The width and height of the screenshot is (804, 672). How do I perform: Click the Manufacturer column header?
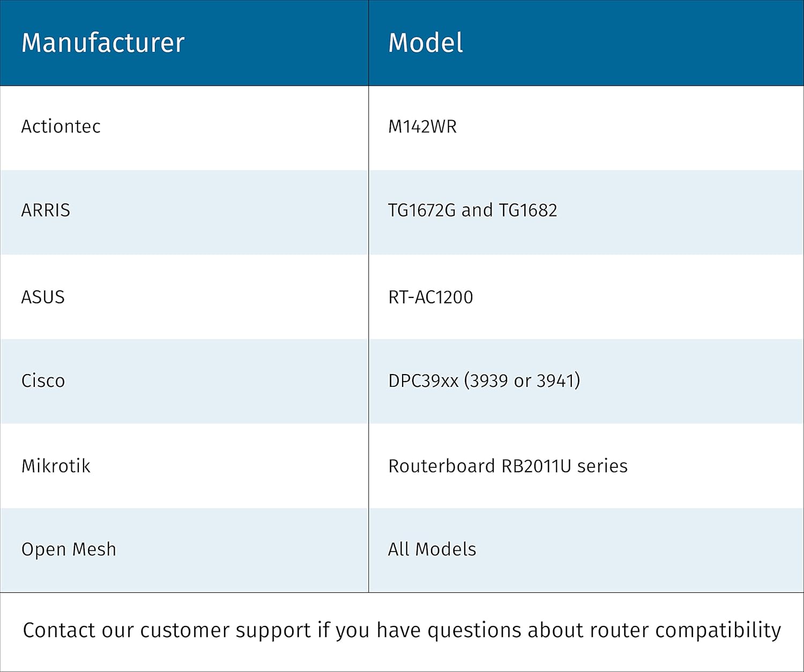tap(103, 43)
